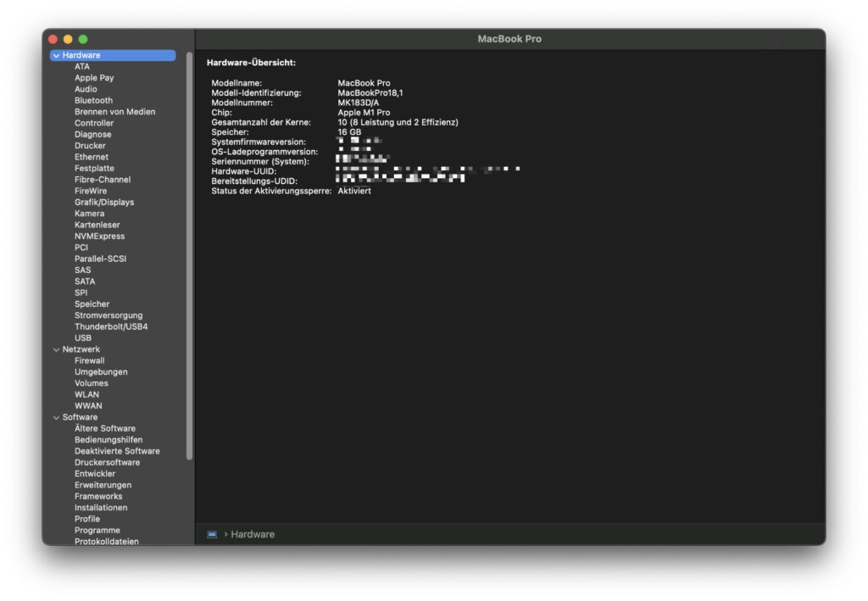Collapse the Software section chevron
The width and height of the screenshot is (868, 601).
pyautogui.click(x=56, y=417)
